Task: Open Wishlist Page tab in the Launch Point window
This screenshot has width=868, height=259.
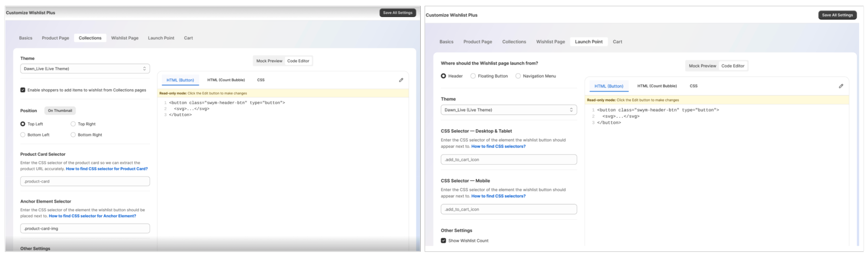Action: [x=550, y=42]
